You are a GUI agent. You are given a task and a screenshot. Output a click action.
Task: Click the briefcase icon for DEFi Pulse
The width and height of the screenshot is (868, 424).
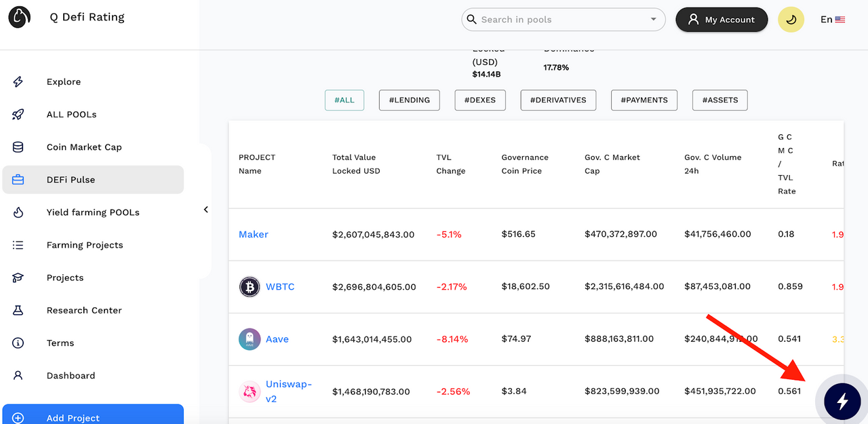(18, 180)
